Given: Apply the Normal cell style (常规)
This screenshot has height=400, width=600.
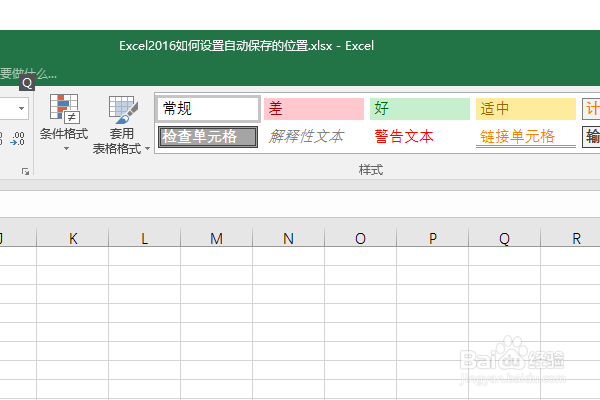Looking at the screenshot, I should point(208,109).
